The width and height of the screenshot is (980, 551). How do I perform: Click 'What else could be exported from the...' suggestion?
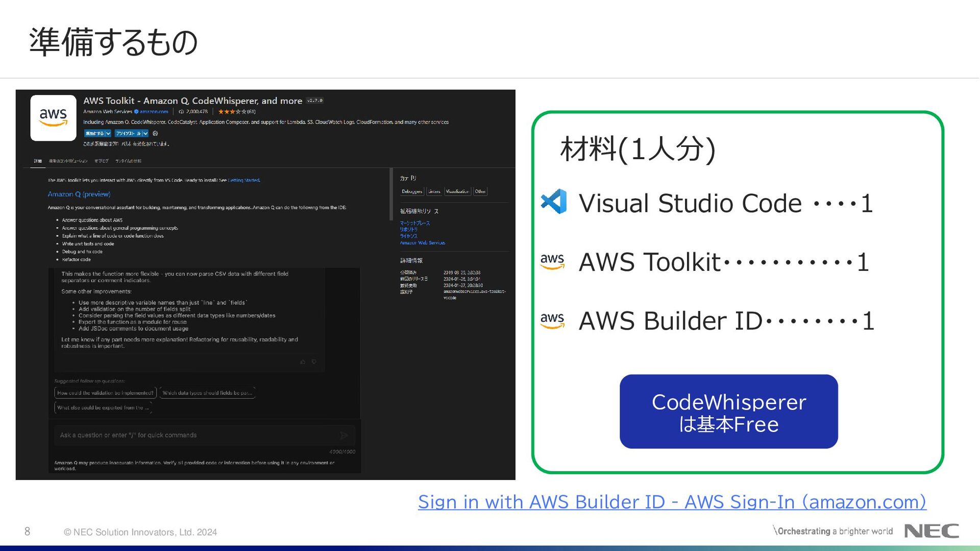[x=103, y=408]
